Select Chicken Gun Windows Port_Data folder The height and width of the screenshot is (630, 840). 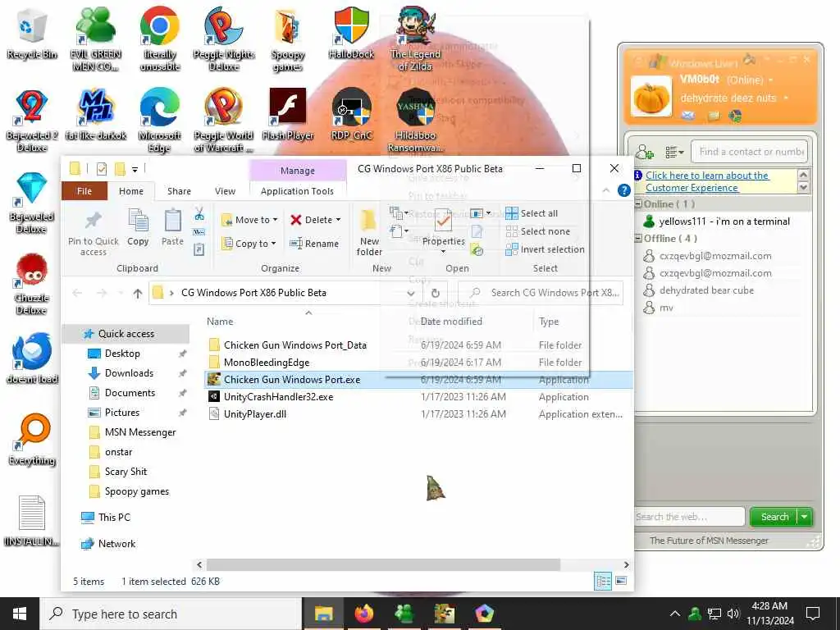click(294, 345)
